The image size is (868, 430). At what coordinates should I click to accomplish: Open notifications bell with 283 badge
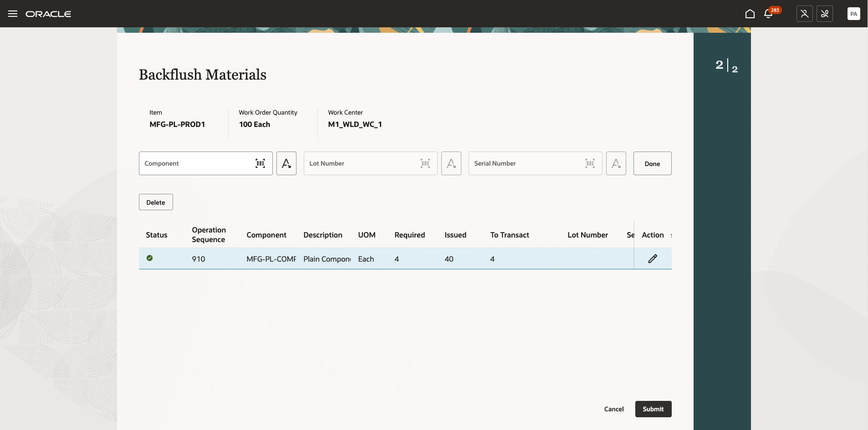pyautogui.click(x=769, y=14)
